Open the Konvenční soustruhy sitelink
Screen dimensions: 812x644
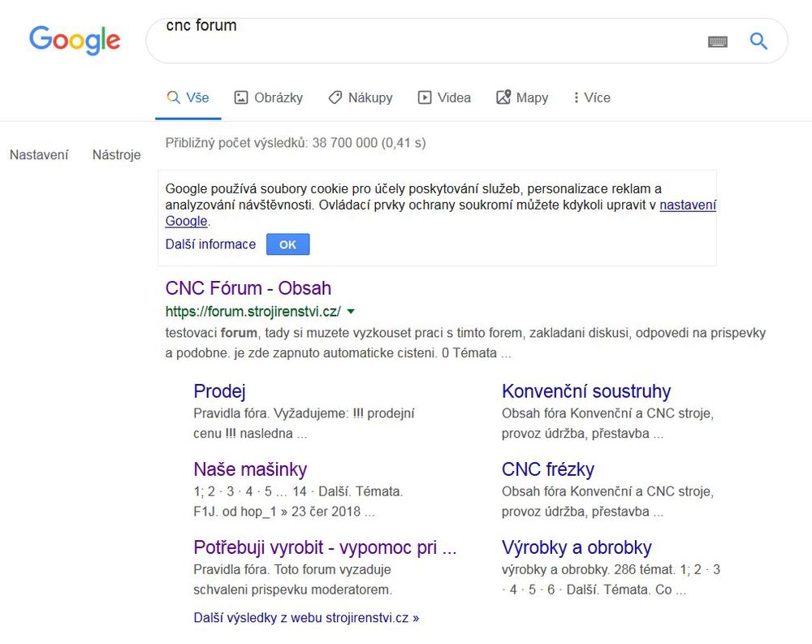click(585, 391)
